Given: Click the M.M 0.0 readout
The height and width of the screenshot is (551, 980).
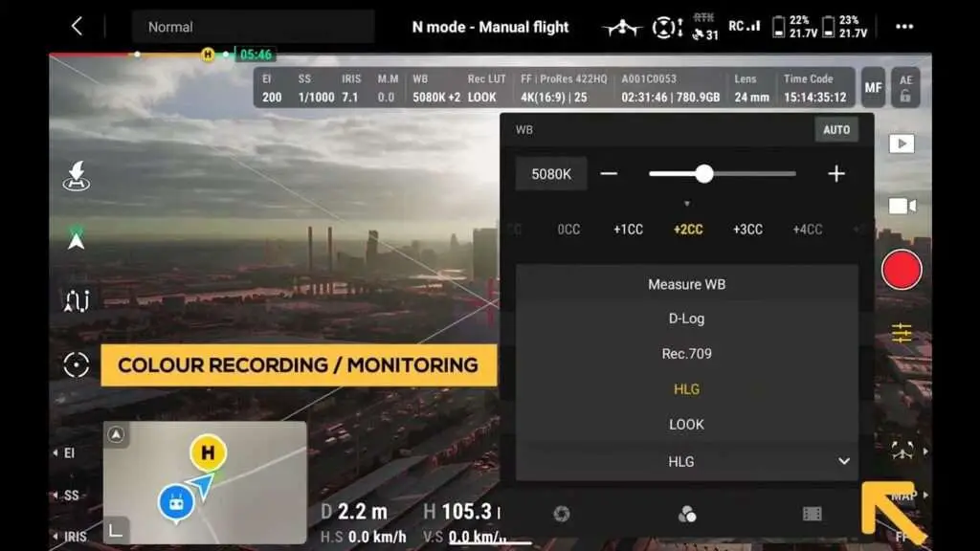Looking at the screenshot, I should point(388,88).
